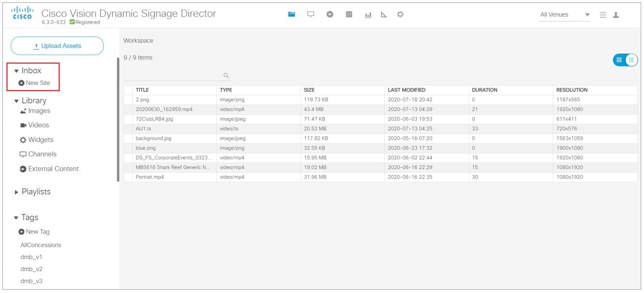Switch to grid view
The width and height of the screenshot is (644, 293).
pyautogui.click(x=619, y=60)
